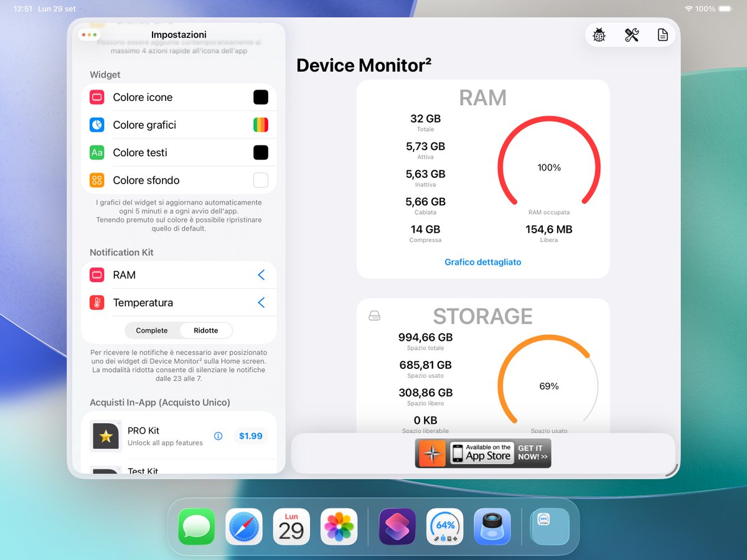The width and height of the screenshot is (747, 560).
Task: Click the Colore grafici blue pie icon
Action: 96,125
